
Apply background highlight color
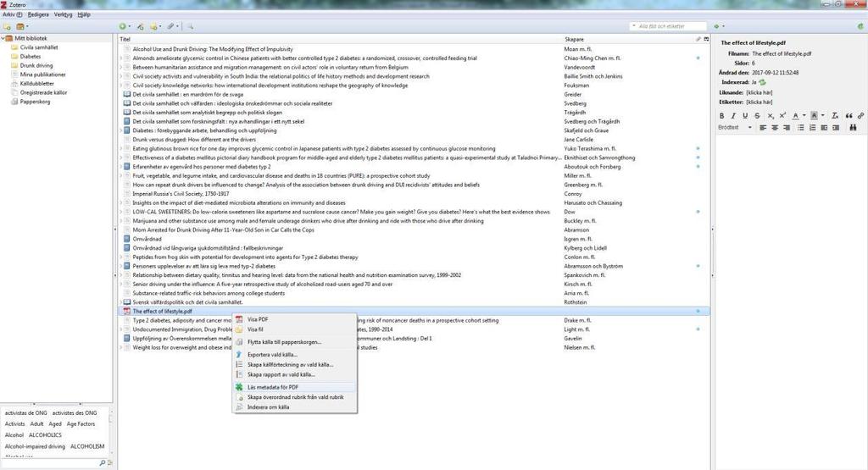pos(814,115)
